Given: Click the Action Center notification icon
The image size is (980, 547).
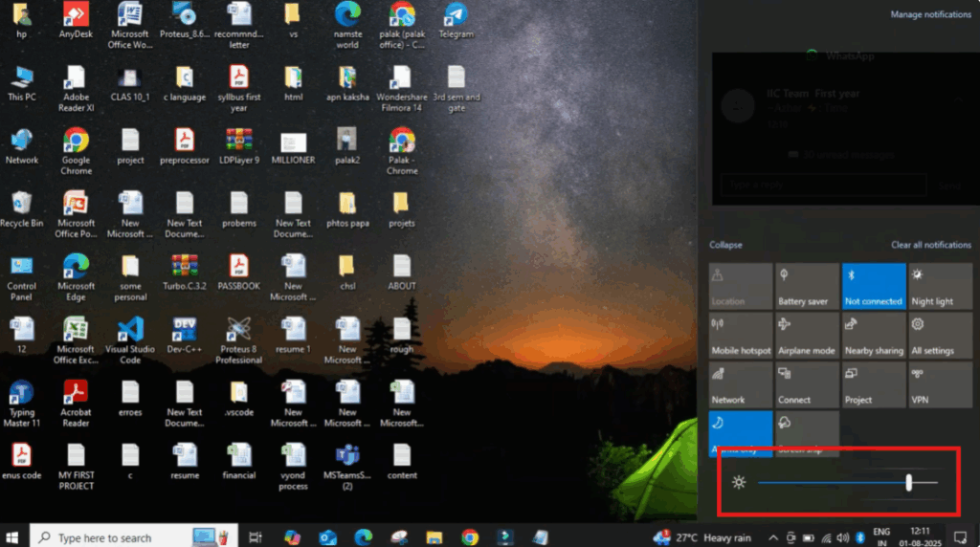Looking at the screenshot, I should pyautogui.click(x=961, y=537).
